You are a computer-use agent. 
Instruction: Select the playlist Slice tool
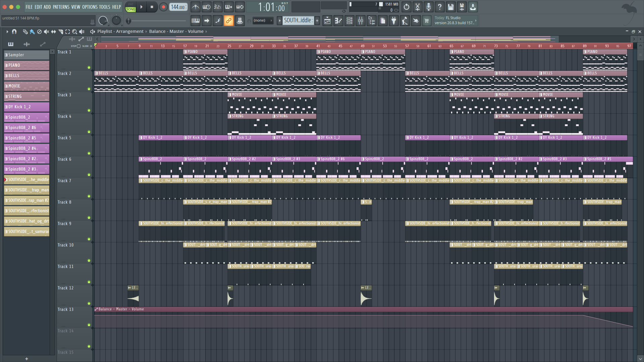pos(61,32)
